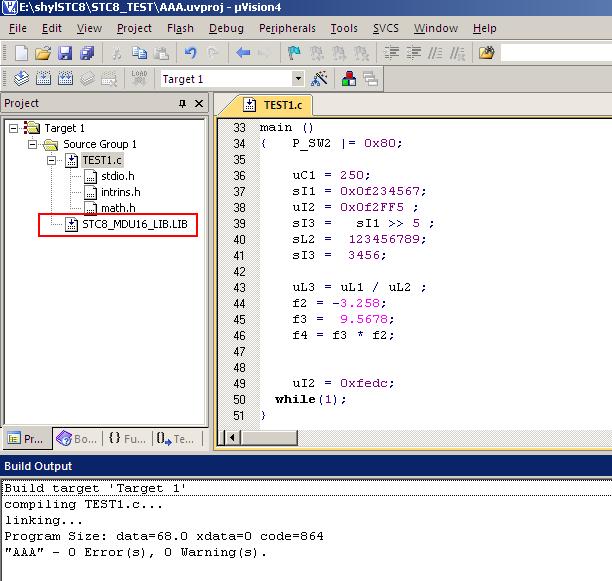The height and width of the screenshot is (581, 612).
Task: Select TEST1.c in project tree
Action: 102,160
